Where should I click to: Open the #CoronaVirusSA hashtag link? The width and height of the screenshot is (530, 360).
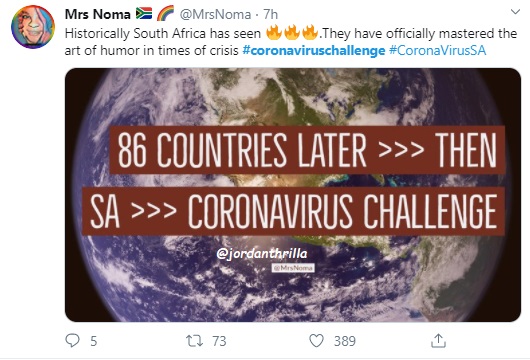click(437, 51)
